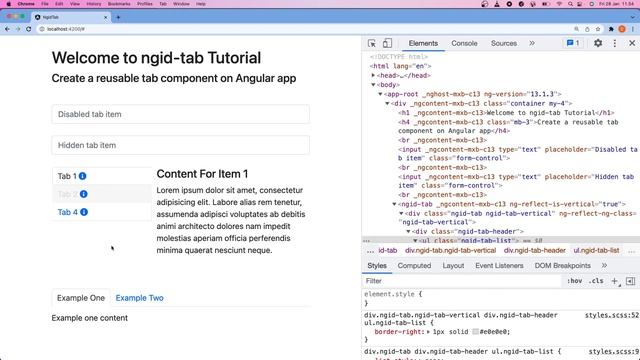Screen dimensions: 640x360
Task: Toggle the device toolbar icon in DevTools
Action: (387, 43)
